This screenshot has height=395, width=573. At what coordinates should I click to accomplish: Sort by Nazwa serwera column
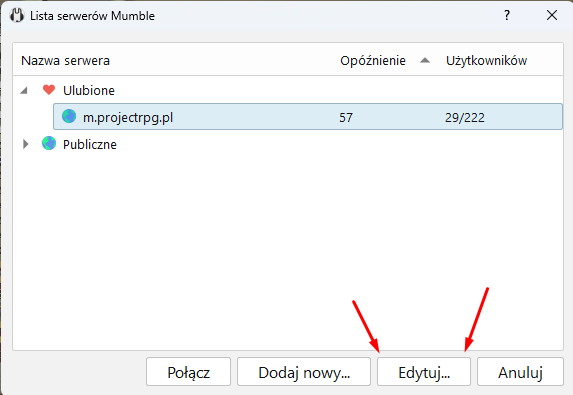pos(65,60)
